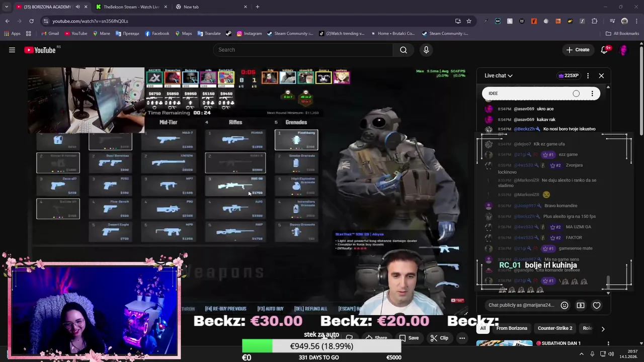Expand the Live chat mode dropdown
The height and width of the screenshot is (362, 644).
pyautogui.click(x=499, y=75)
